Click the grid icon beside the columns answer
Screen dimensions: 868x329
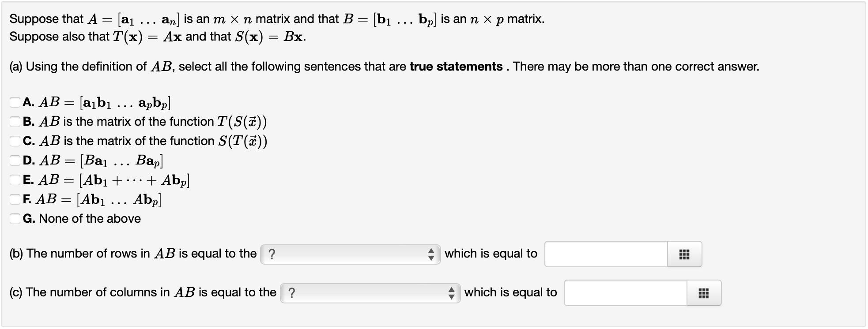tap(704, 293)
